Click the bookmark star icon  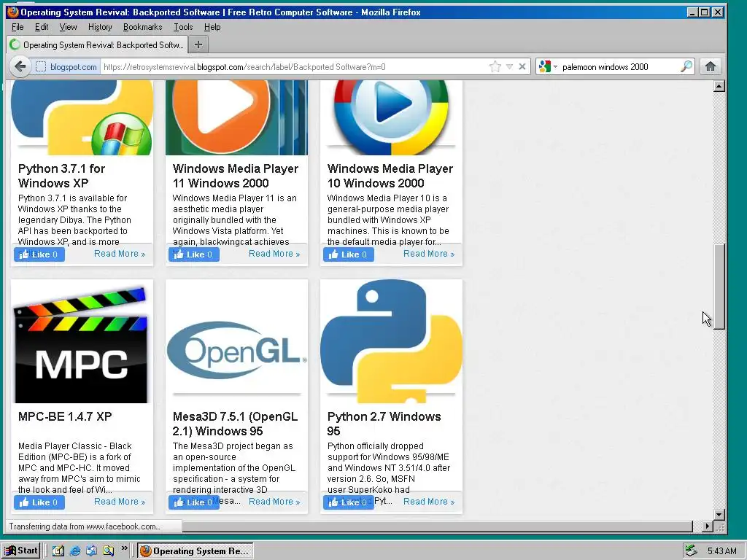click(495, 66)
